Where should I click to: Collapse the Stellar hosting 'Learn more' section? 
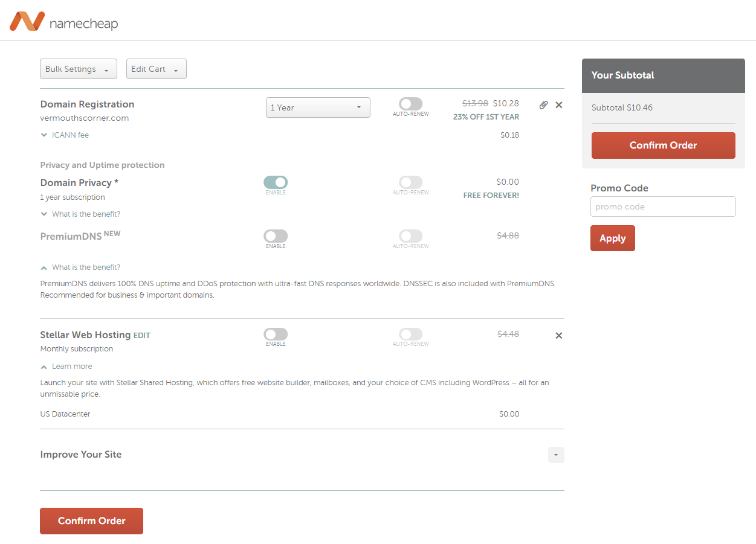pyautogui.click(x=44, y=366)
